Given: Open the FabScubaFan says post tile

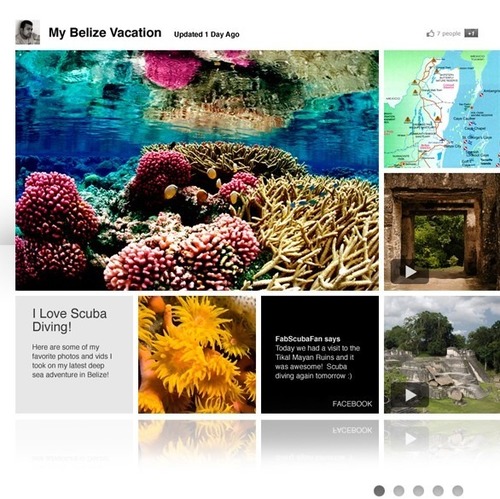Looking at the screenshot, I should (x=320, y=355).
